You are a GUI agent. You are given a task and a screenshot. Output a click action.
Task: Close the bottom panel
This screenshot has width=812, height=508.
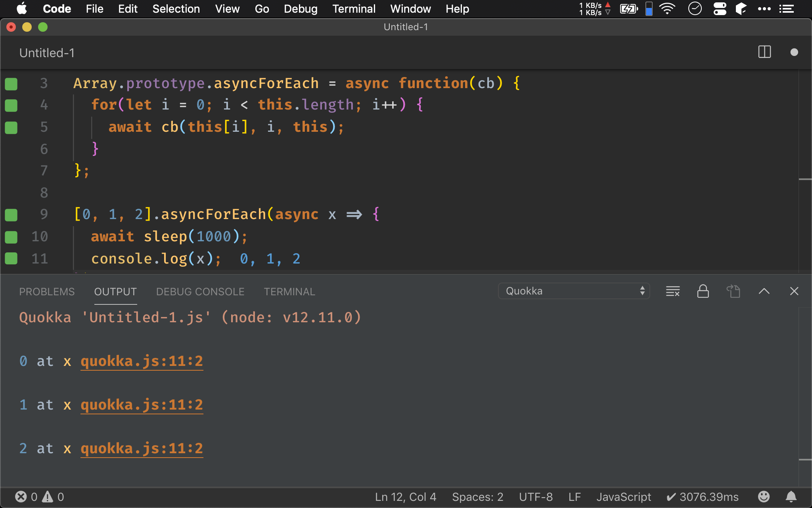coord(794,291)
